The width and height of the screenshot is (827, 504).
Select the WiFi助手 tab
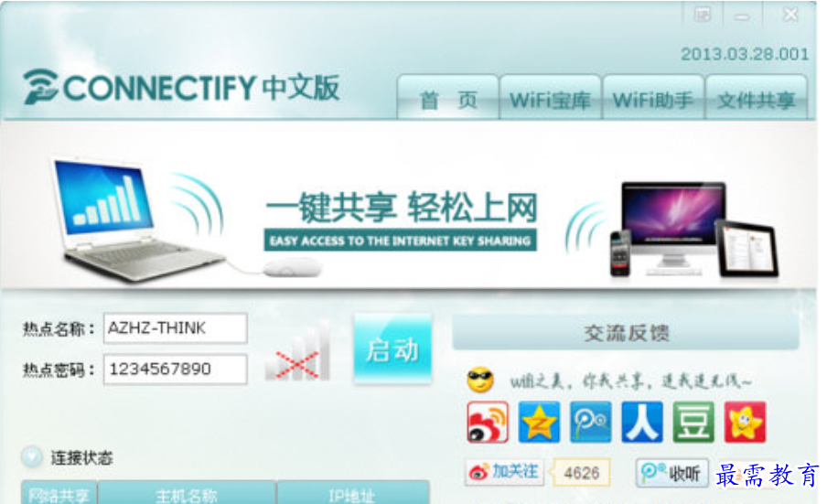[653, 98]
